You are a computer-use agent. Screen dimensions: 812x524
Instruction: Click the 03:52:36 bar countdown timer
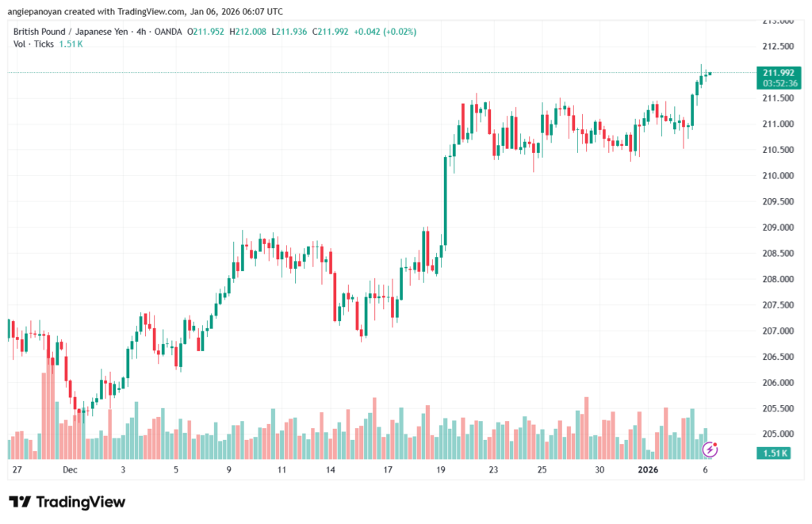coord(778,82)
